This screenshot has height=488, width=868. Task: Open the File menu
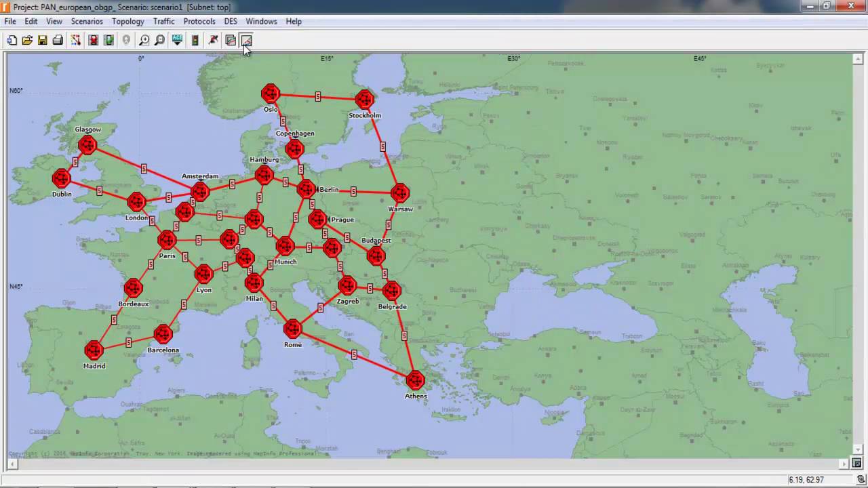click(x=10, y=21)
